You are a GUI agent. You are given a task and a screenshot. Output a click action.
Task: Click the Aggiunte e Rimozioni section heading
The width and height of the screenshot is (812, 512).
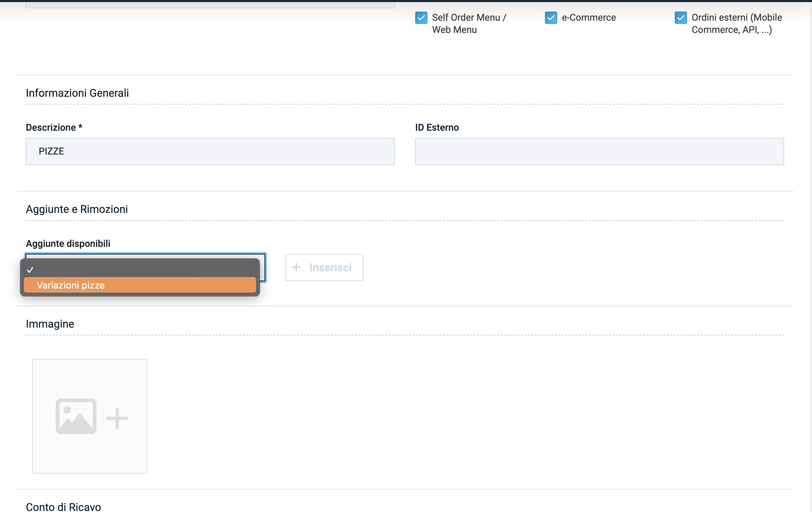coord(77,209)
